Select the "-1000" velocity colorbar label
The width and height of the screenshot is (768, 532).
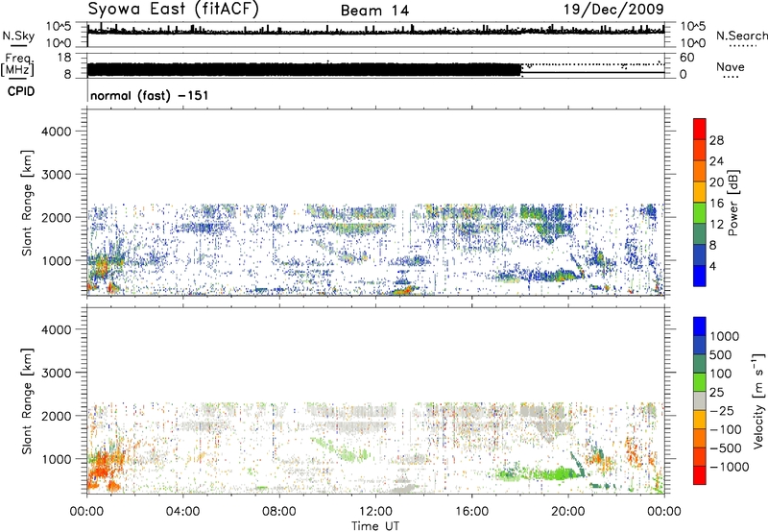(x=729, y=467)
